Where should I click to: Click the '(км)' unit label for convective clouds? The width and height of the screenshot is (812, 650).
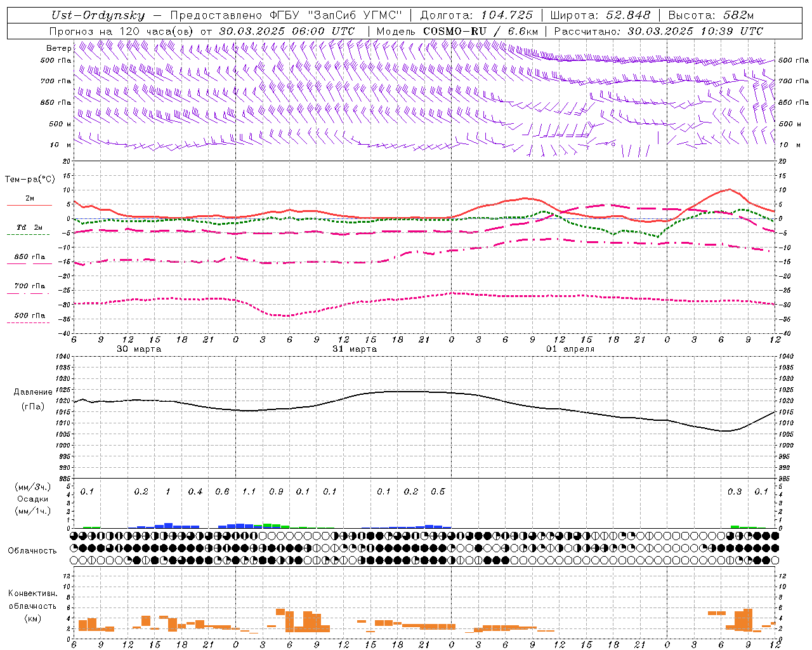[x=33, y=618]
